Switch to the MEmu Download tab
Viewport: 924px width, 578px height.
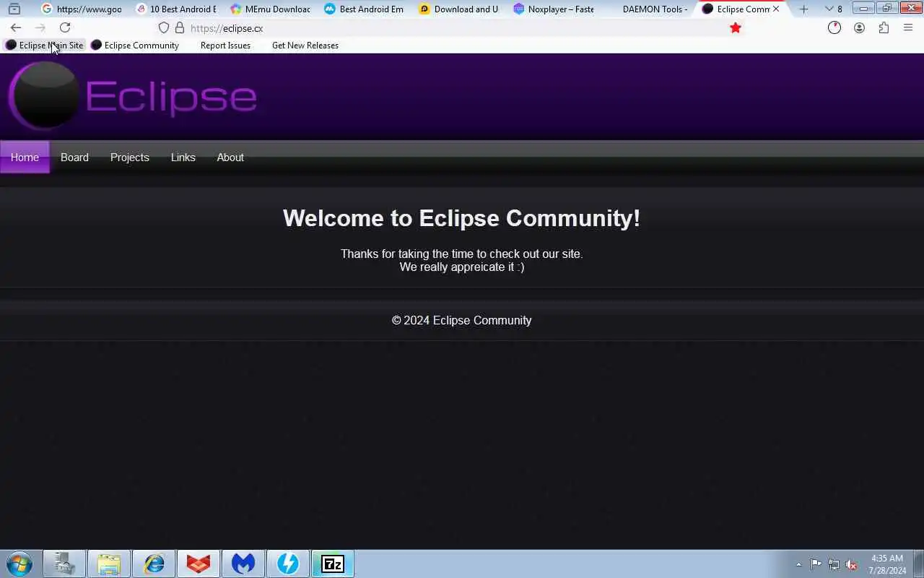coord(270,9)
